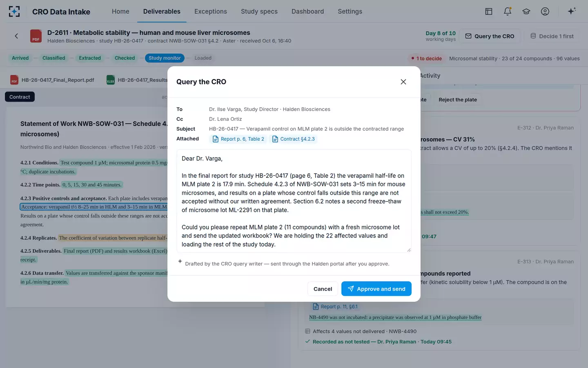This screenshot has height=368, width=588.
Task: Click the Contract chip
Action: click(x=20, y=97)
